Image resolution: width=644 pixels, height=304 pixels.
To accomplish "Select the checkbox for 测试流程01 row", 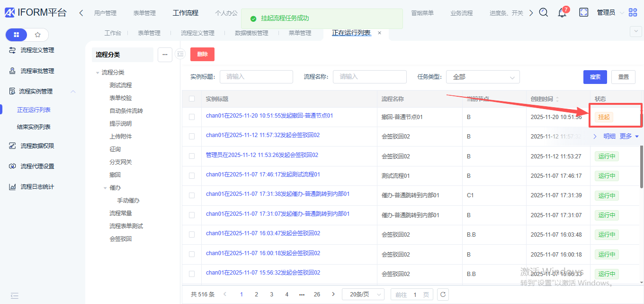I will [x=192, y=175].
